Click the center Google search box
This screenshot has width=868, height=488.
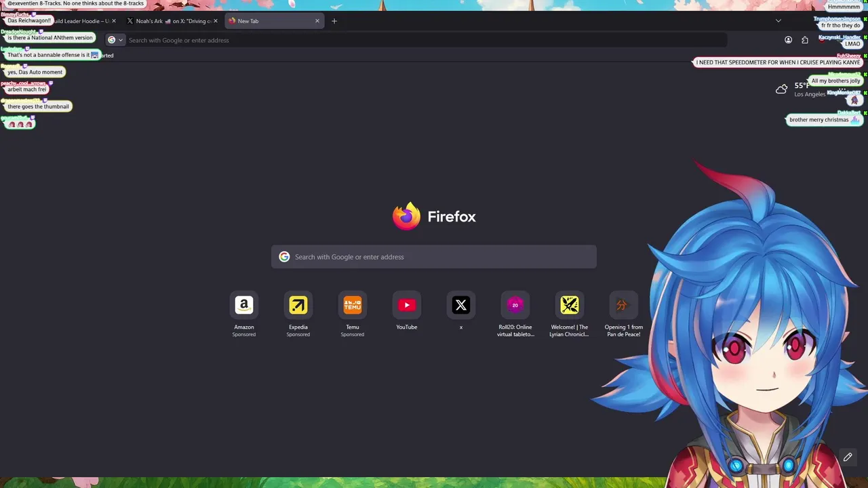pyautogui.click(x=434, y=257)
